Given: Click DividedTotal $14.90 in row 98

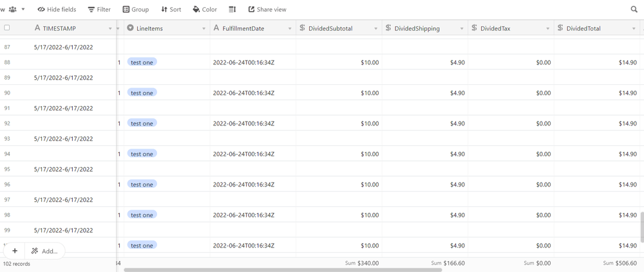Looking at the screenshot, I should tap(597, 215).
